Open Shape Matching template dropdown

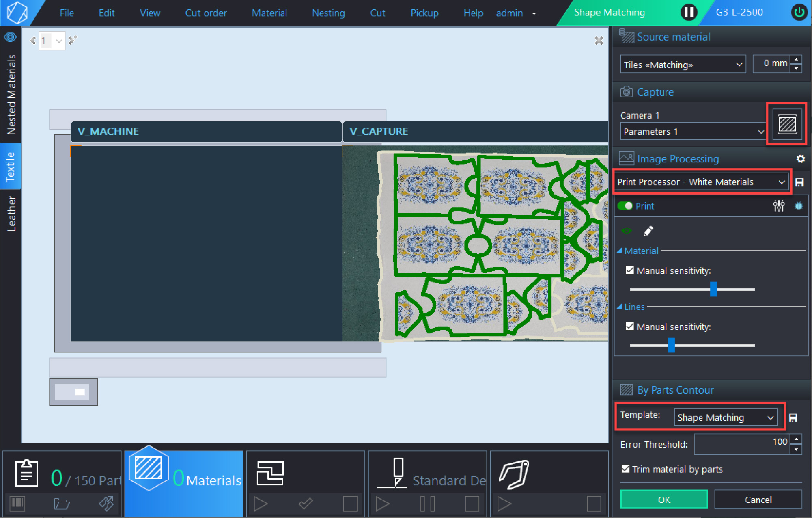click(726, 417)
